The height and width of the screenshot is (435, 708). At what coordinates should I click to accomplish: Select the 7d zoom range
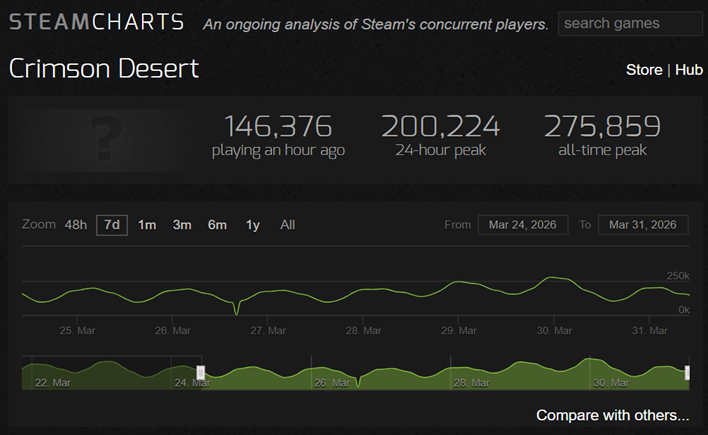[x=112, y=225]
